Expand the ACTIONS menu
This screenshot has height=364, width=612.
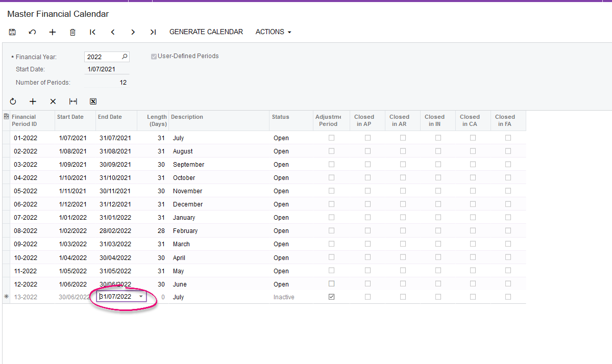coord(273,32)
